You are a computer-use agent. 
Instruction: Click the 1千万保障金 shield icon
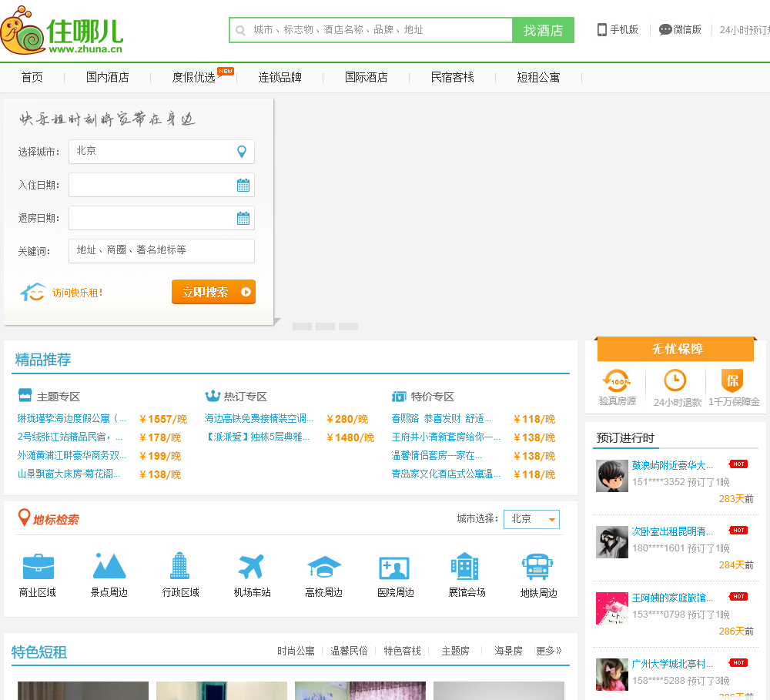pyautogui.click(x=732, y=380)
